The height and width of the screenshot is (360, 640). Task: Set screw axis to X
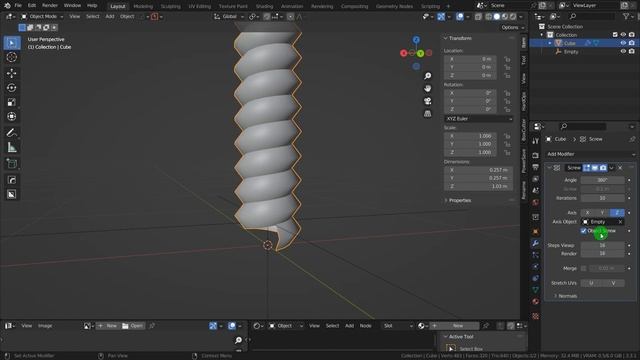pos(588,213)
